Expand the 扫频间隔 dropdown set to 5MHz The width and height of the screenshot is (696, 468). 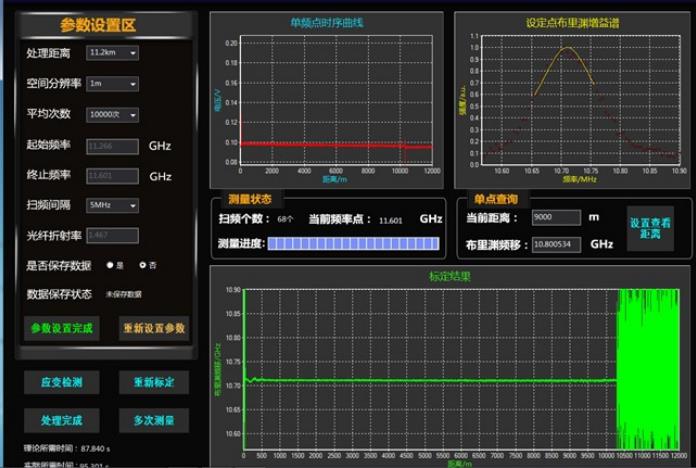tap(112, 205)
